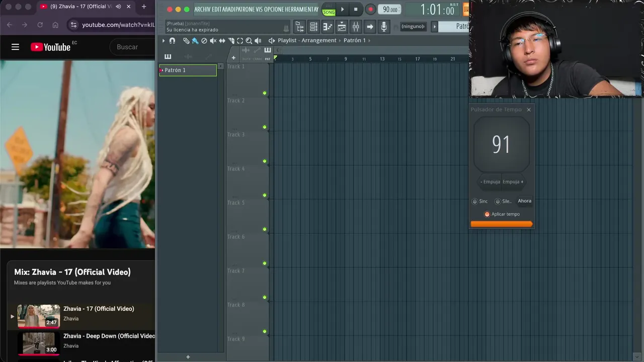Viewport: 644px width, 362px height.
Task: Click the FL Studio stop button
Action: click(356, 10)
